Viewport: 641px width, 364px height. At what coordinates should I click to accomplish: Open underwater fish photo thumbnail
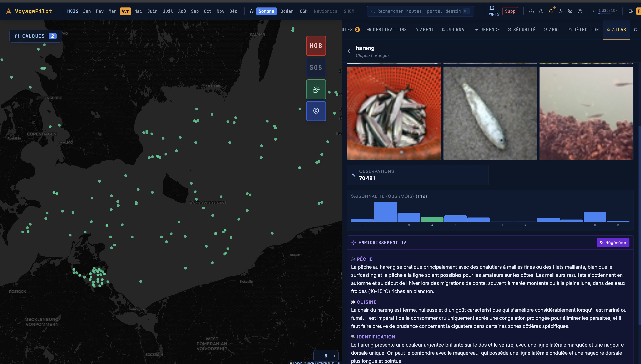click(586, 113)
